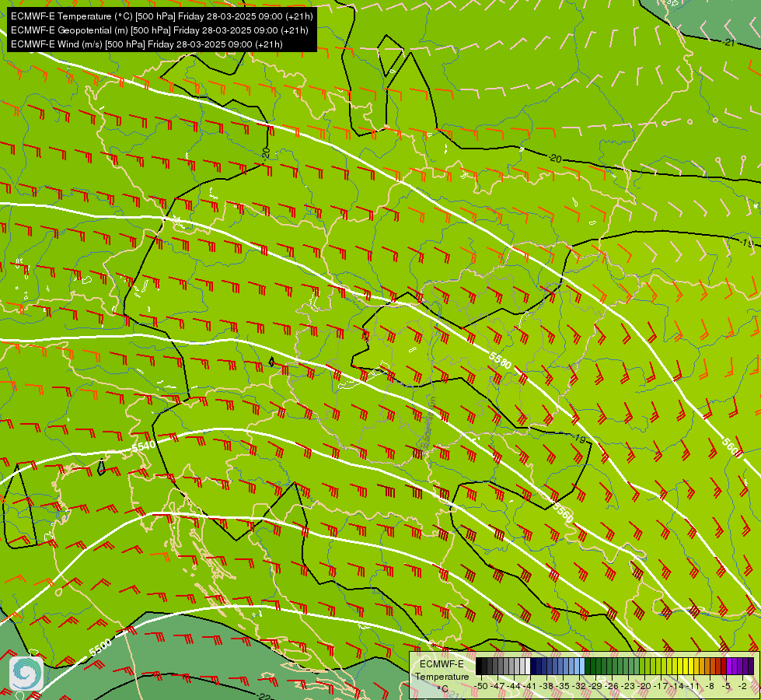Screen dimensions: 761x700
Task: Select the ECMWF-E Geopotential (m) header line
Action: pos(159,30)
